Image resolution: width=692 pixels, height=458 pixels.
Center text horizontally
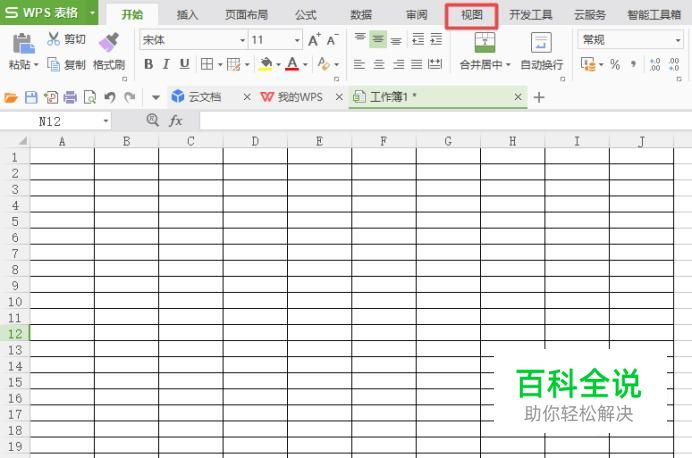pyautogui.click(x=379, y=64)
